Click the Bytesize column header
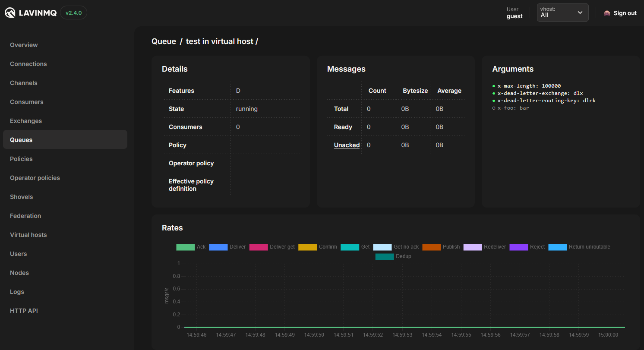This screenshot has height=350, width=644. point(415,91)
